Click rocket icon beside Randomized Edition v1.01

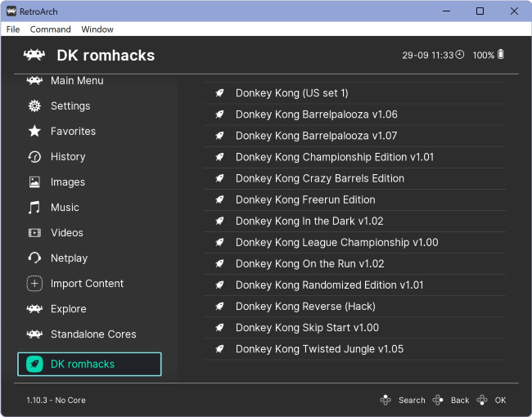[219, 285]
